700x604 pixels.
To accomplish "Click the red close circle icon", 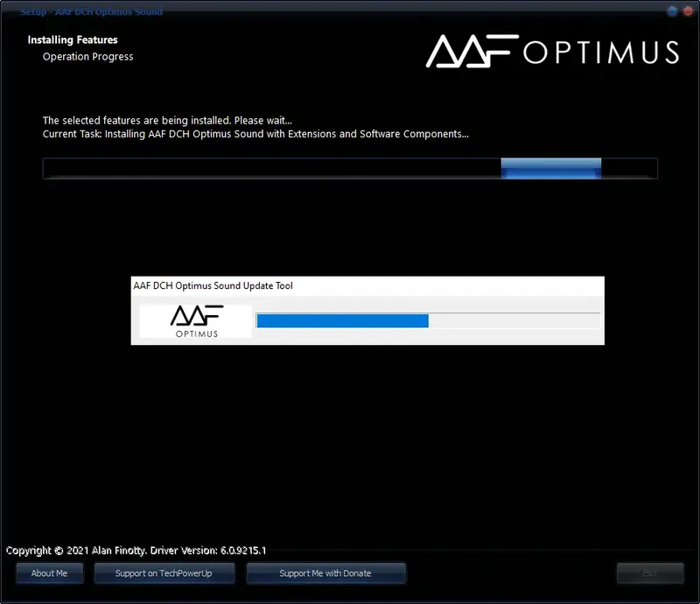I will pyautogui.click(x=686, y=11).
